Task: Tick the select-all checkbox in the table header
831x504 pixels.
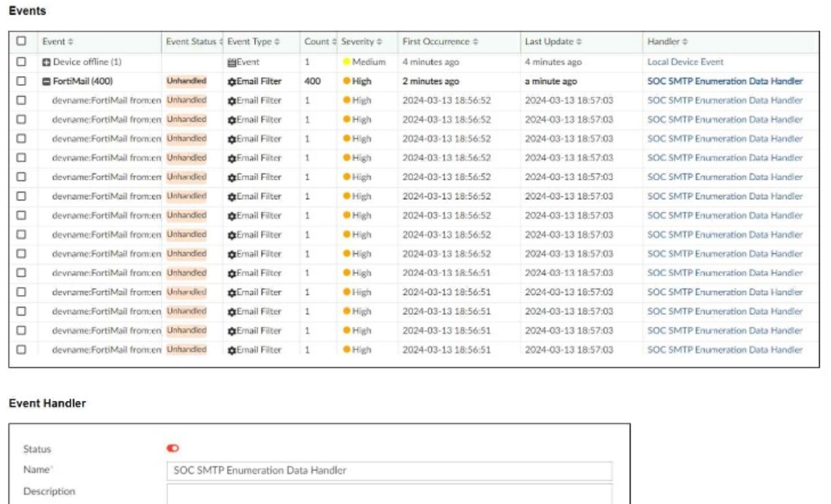Action: [x=21, y=42]
